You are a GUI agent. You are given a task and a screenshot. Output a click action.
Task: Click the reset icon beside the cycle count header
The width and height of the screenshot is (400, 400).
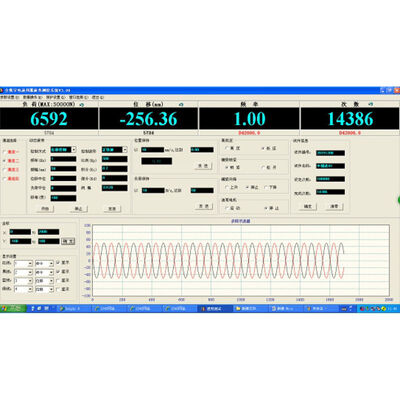[x=371, y=104]
